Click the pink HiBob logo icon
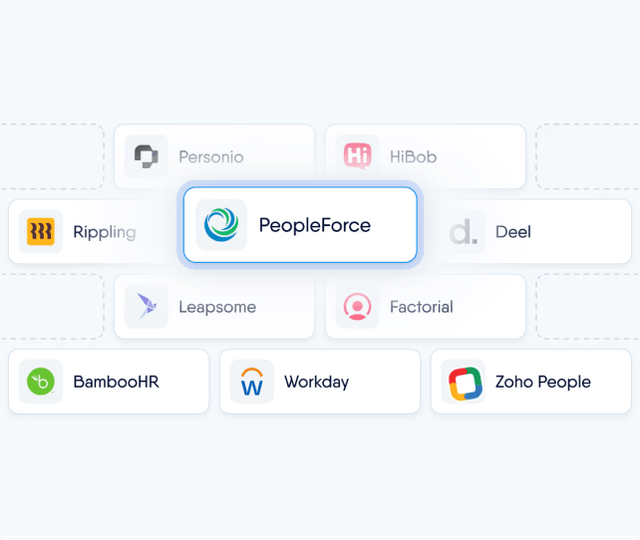Viewport: 640px width, 540px height. [x=357, y=156]
